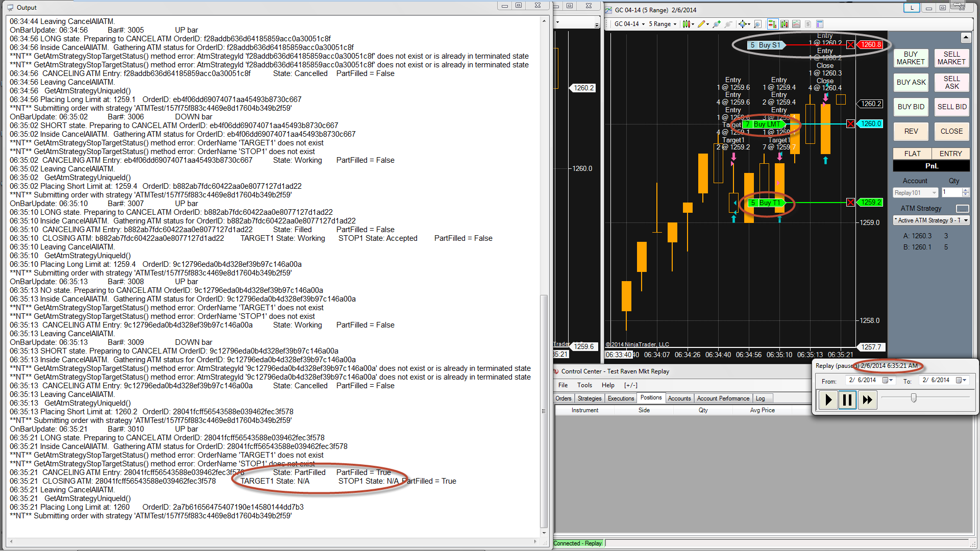Open the chart Properties icon
This screenshot has height=551, width=980.
(820, 24)
